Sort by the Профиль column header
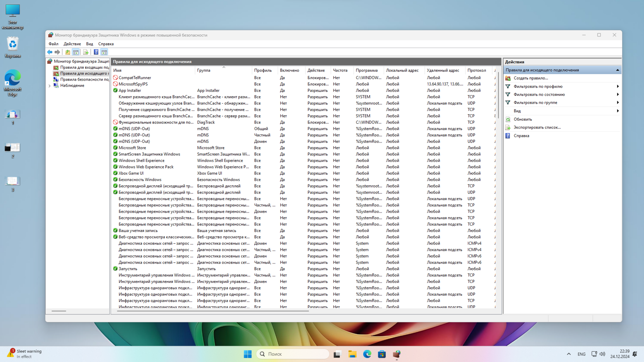644x362 pixels. 265,70
